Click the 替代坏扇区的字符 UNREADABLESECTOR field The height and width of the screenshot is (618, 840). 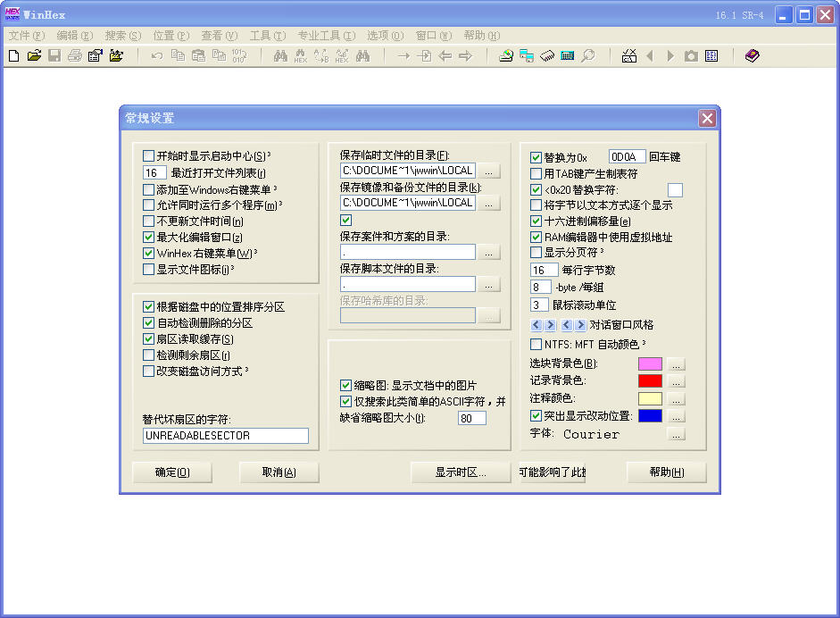pos(226,436)
